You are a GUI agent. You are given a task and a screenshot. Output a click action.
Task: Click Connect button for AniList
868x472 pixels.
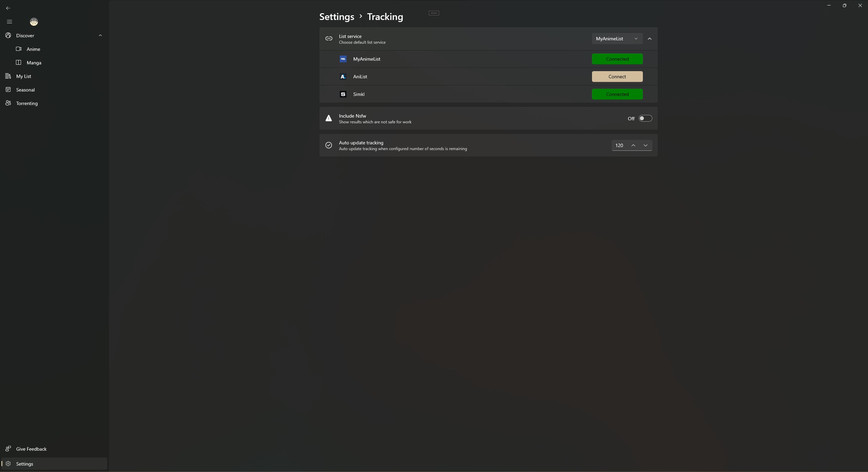point(617,76)
